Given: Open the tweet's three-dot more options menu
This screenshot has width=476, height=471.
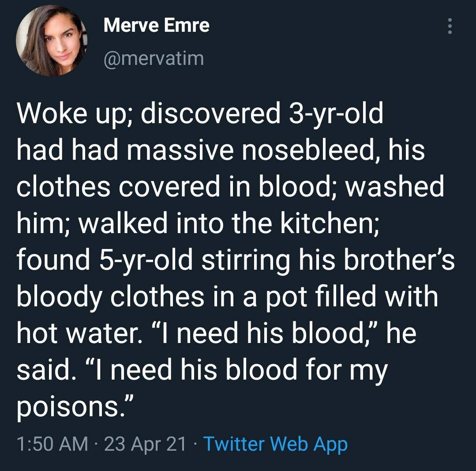Looking at the screenshot, I should click(x=450, y=26).
